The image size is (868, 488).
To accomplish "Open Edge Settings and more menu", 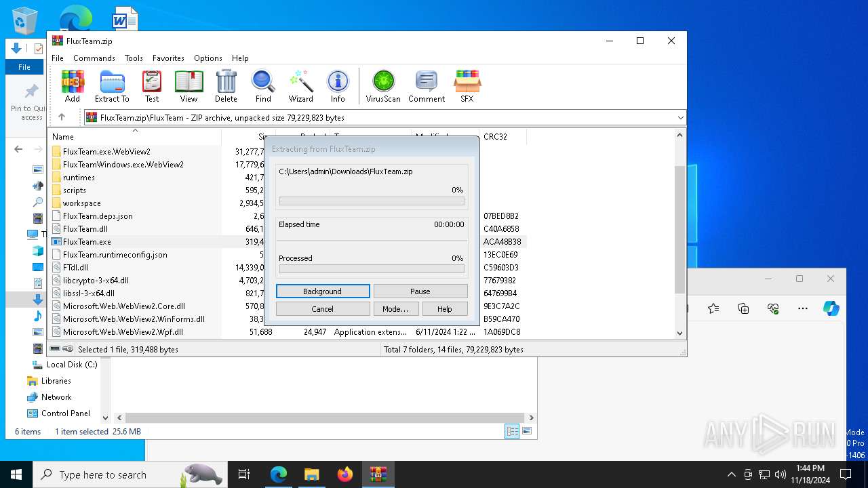I will (803, 308).
